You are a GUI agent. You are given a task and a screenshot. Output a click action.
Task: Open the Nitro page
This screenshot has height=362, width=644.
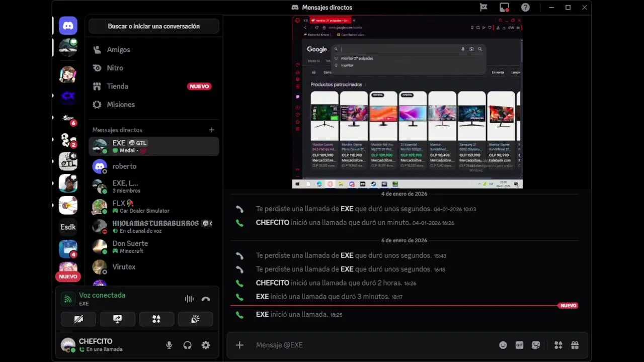(153, 68)
